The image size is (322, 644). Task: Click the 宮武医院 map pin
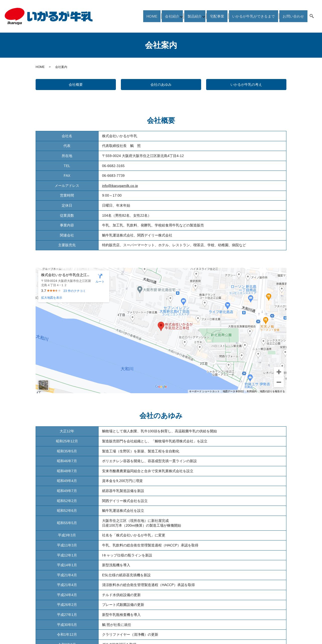pyautogui.click(x=195, y=286)
